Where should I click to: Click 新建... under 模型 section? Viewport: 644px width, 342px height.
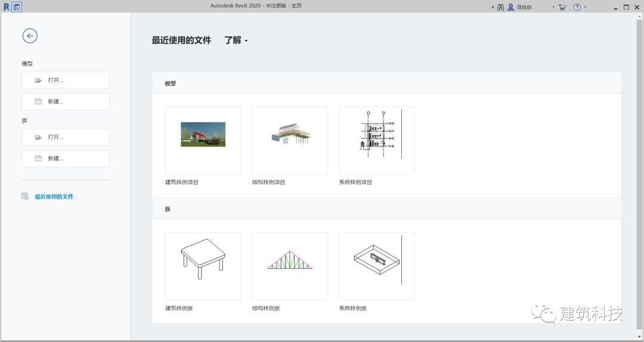coord(66,101)
